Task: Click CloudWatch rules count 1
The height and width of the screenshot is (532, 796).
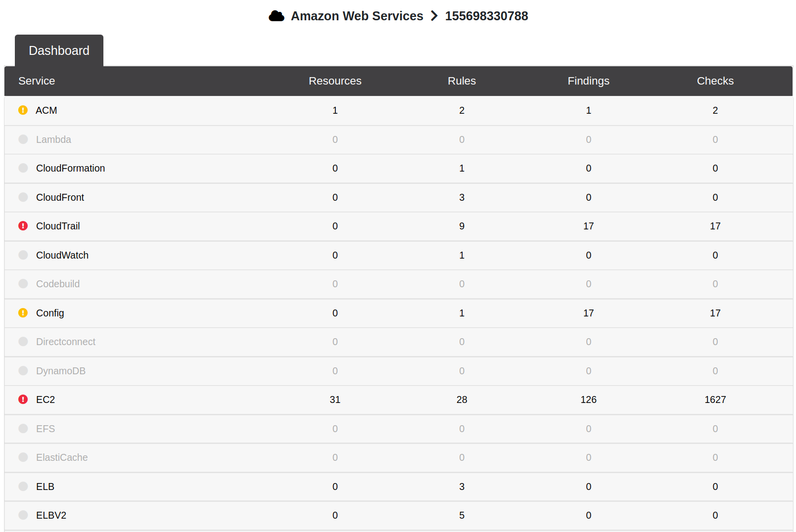Action: (462, 255)
